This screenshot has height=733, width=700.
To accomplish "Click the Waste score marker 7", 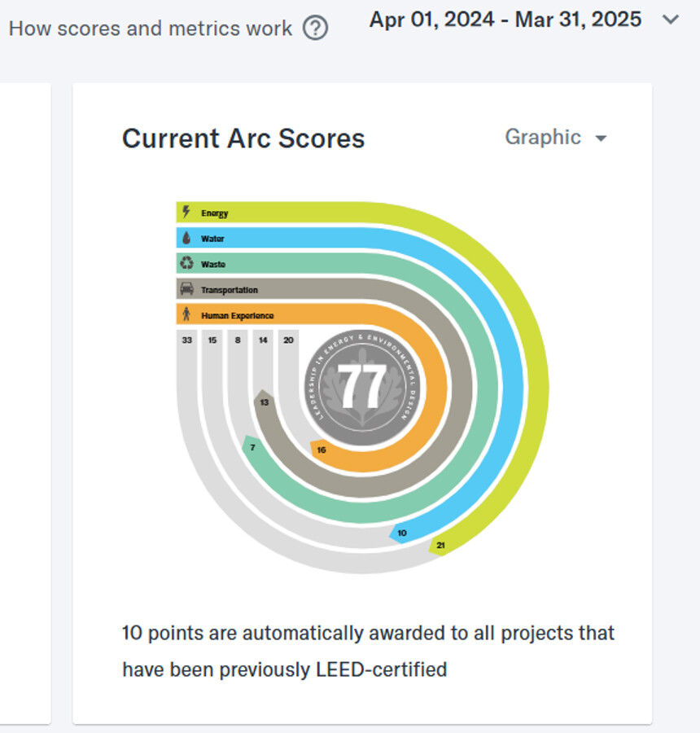I will pyautogui.click(x=253, y=447).
